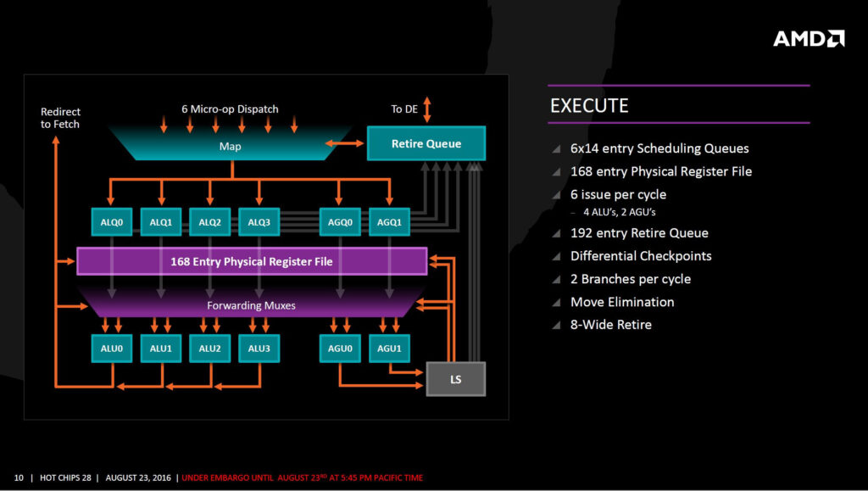The height and width of the screenshot is (491, 868).
Task: Click the EXECUTE heading
Action: point(589,105)
